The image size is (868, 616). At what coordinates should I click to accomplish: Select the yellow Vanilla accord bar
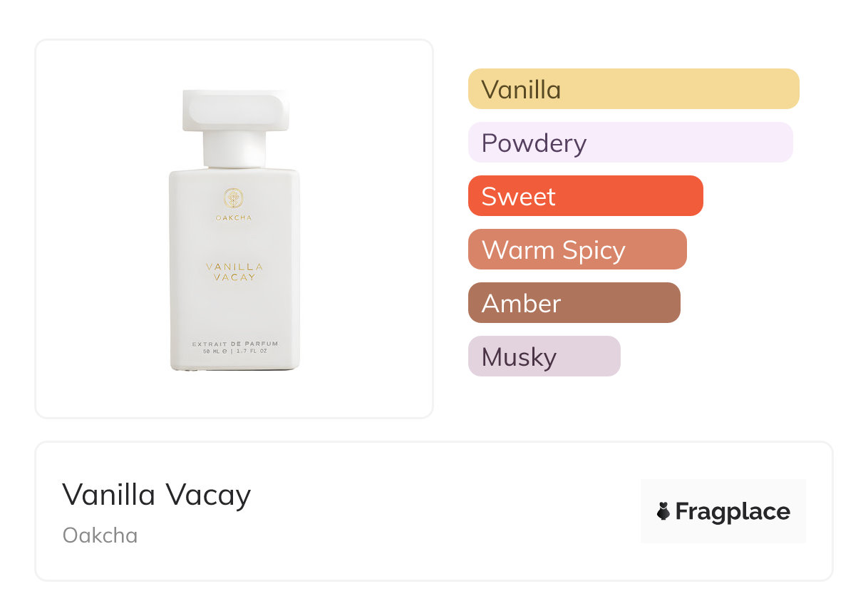(x=634, y=89)
